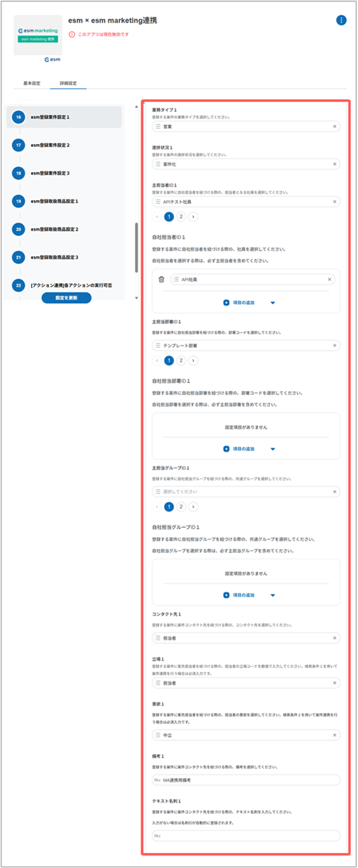Click the テキスト名刺1 input field
Screen dimensions: 358x868
tap(246, 836)
